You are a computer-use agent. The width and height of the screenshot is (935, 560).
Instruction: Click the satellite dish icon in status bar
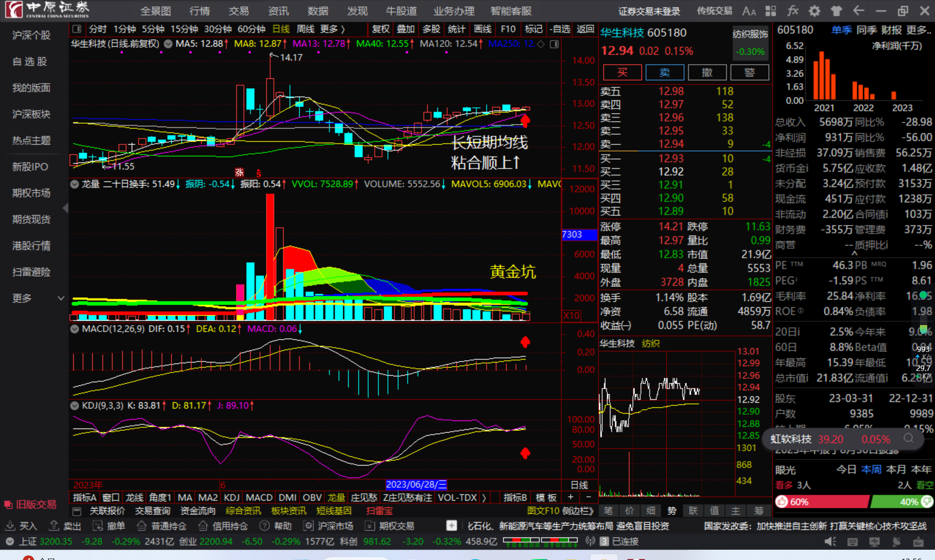click(x=896, y=541)
